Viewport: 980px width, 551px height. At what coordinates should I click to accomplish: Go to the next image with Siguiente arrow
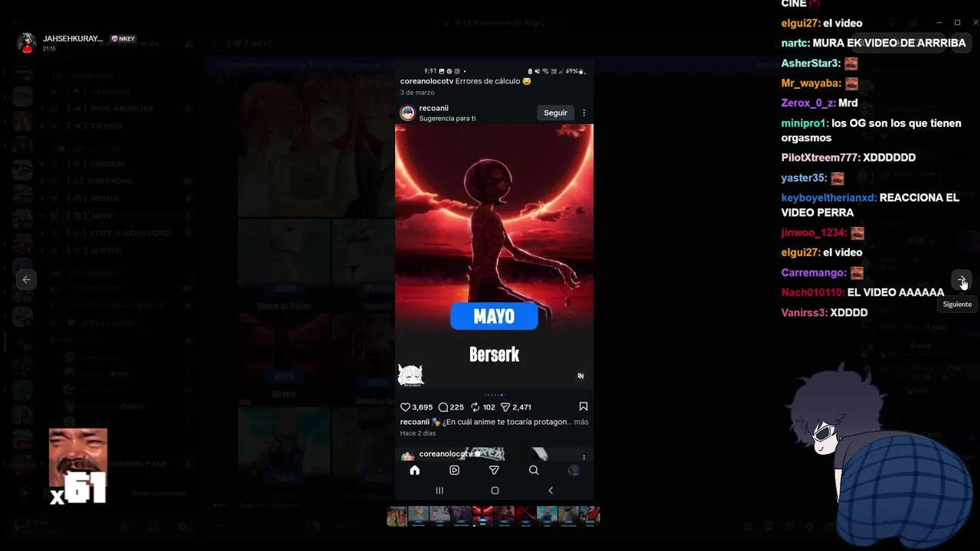coord(961,279)
